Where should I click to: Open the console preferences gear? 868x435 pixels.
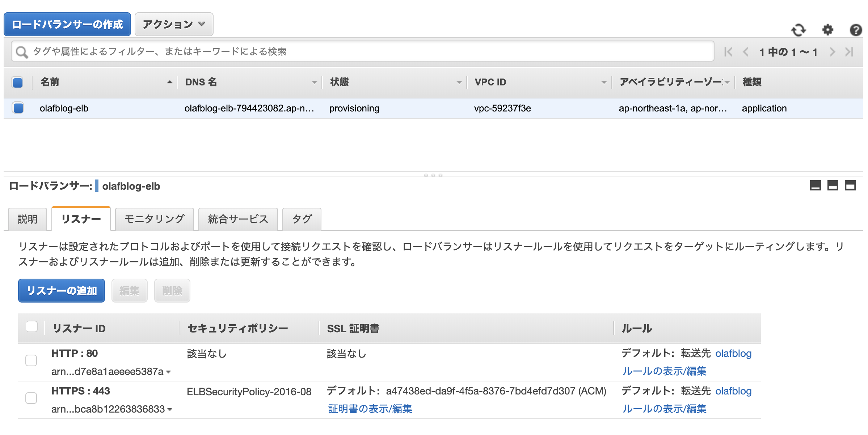click(827, 30)
